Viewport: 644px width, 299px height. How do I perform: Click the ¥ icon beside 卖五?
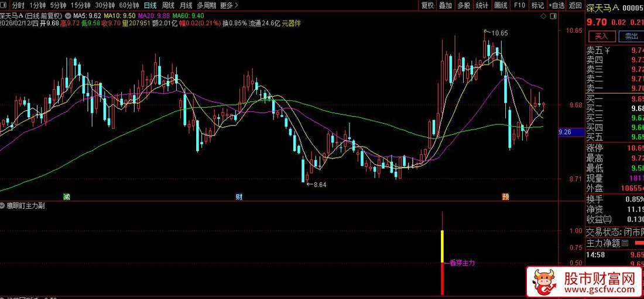coord(608,50)
